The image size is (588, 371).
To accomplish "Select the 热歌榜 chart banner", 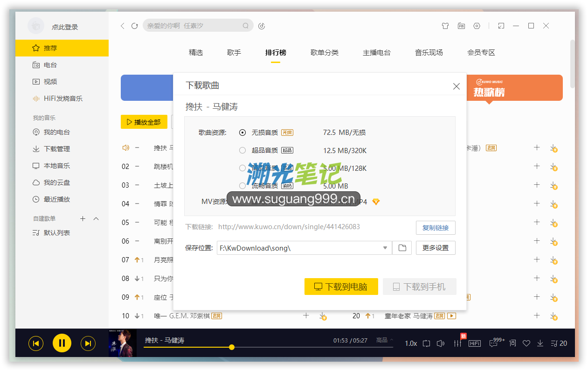I will tap(514, 88).
